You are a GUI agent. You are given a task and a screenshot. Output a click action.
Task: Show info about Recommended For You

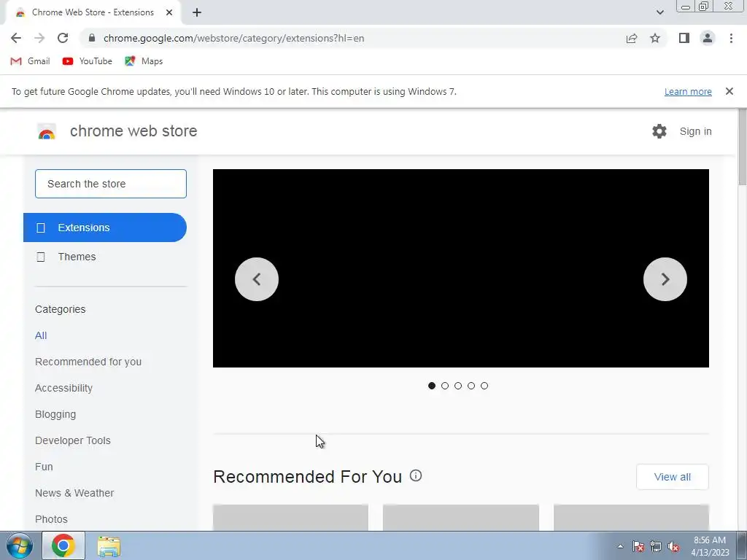(x=416, y=475)
